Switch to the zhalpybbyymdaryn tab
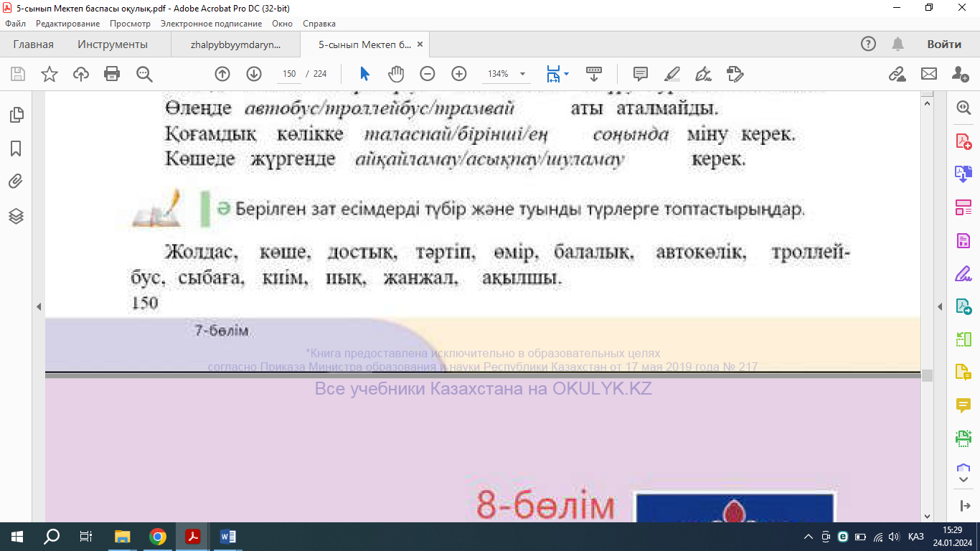980x551 pixels. pyautogui.click(x=235, y=44)
